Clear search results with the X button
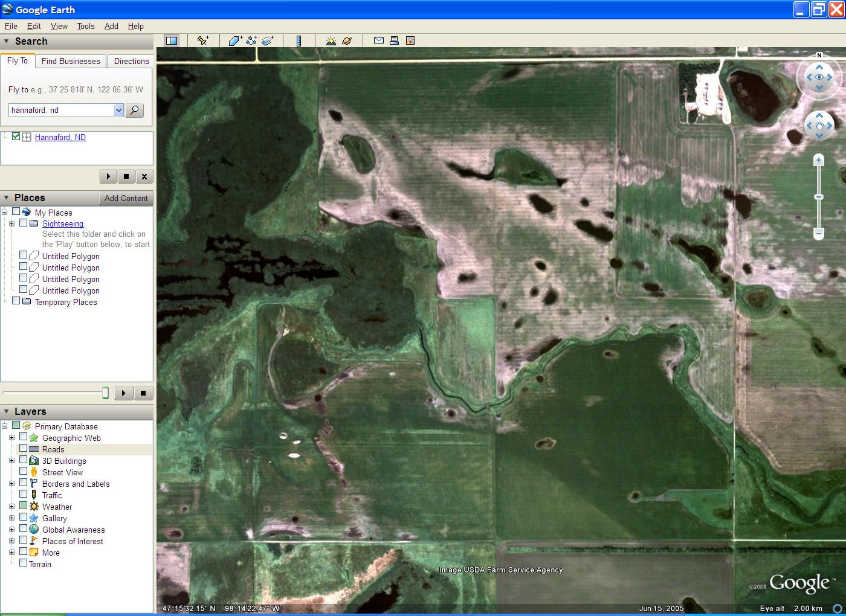This screenshot has width=846, height=616. click(x=144, y=176)
